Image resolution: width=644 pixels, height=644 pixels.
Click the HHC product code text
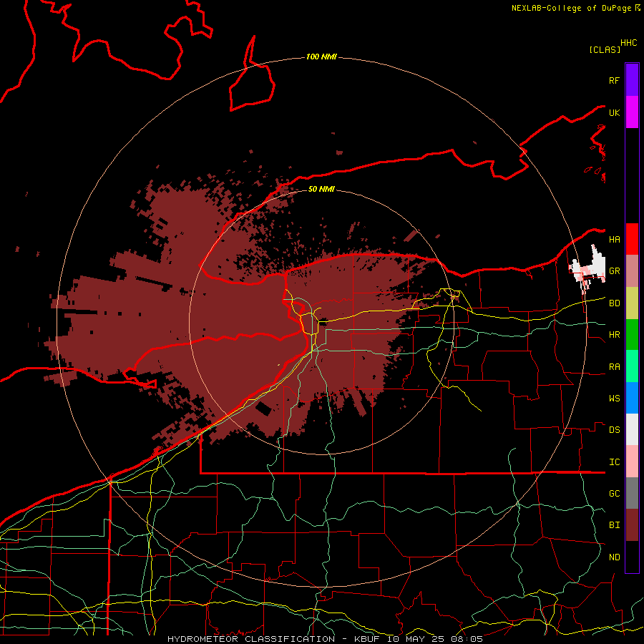[629, 43]
